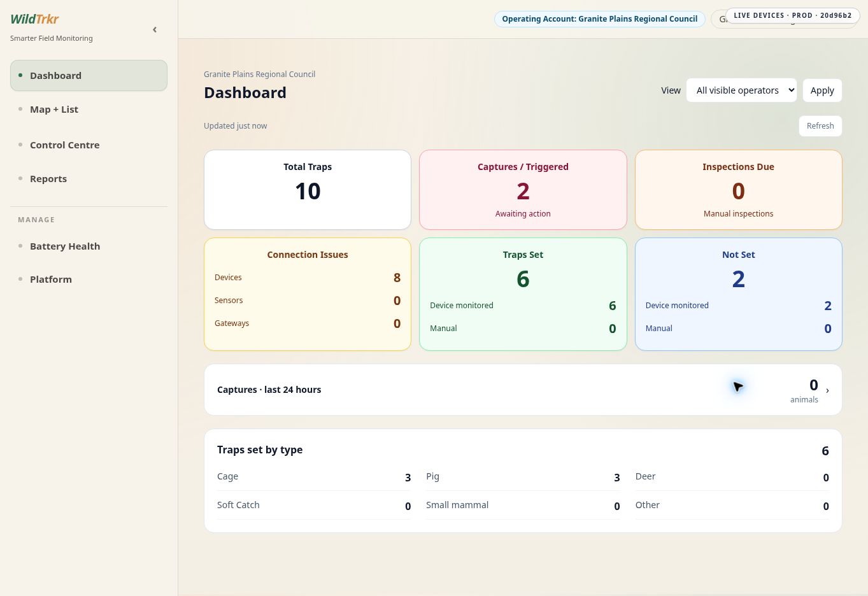Click the Sensors row in Connection Issues
868x596 pixels.
click(308, 301)
